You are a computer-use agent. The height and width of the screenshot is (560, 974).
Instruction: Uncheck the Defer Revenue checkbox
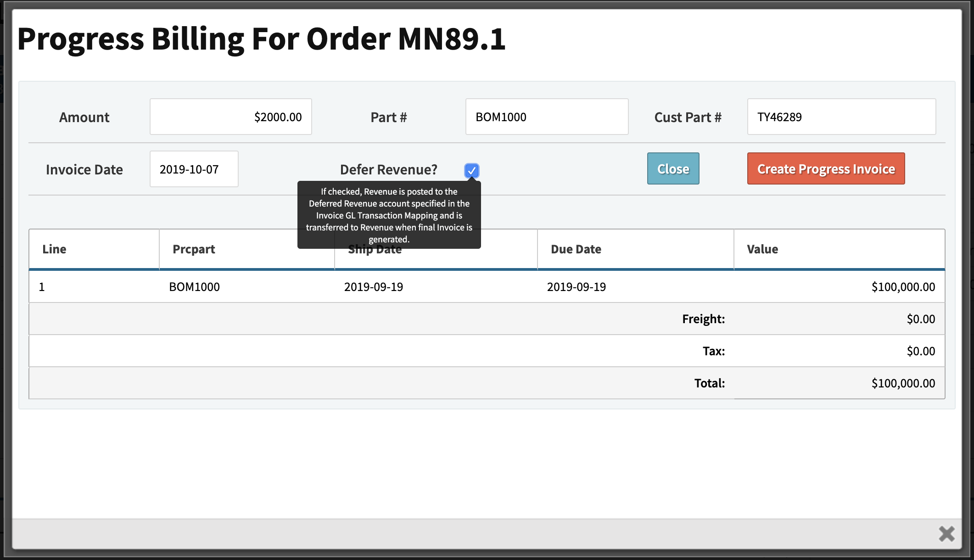[x=471, y=171]
